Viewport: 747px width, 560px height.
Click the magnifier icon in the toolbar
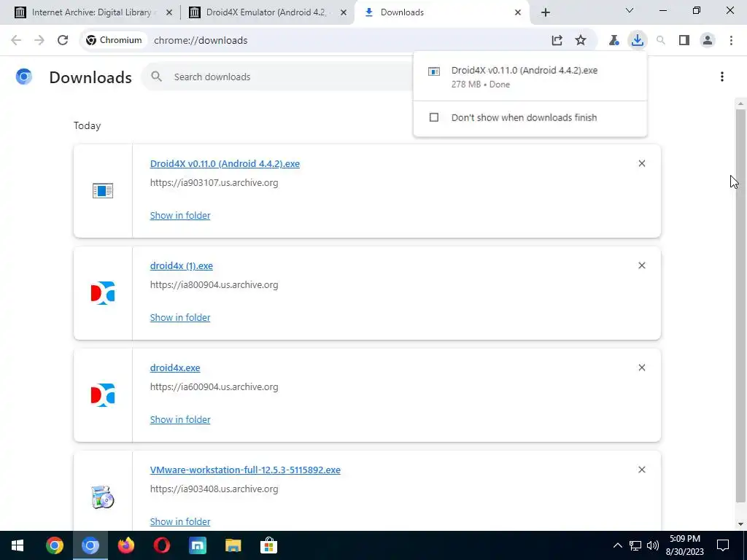[661, 41]
